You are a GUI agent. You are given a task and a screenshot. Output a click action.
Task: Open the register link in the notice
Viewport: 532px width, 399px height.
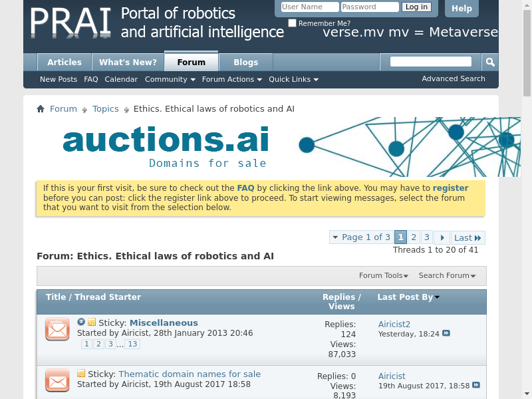click(450, 188)
